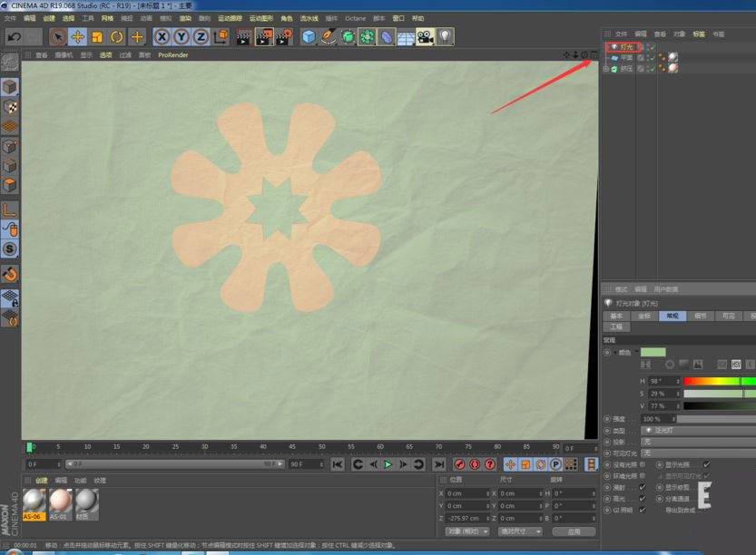
Task: Render the active view
Action: (x=243, y=36)
